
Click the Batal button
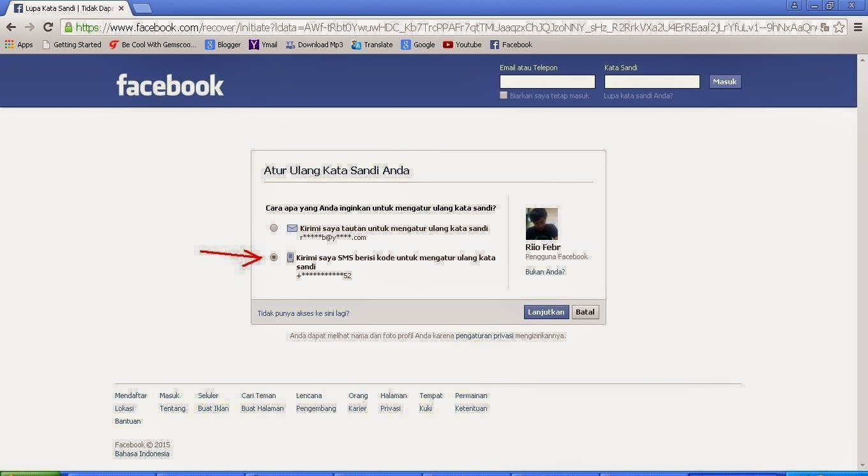585,312
